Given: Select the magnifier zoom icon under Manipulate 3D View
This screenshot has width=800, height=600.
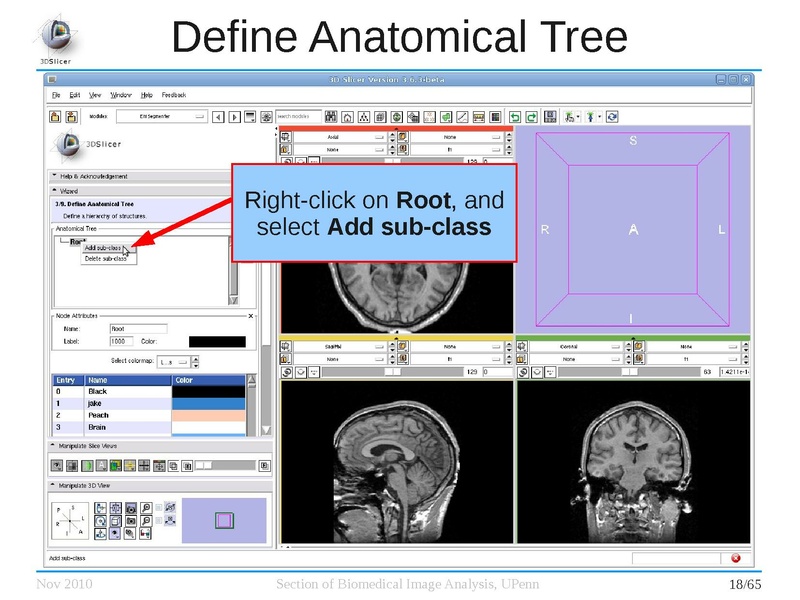Looking at the screenshot, I should (146, 508).
